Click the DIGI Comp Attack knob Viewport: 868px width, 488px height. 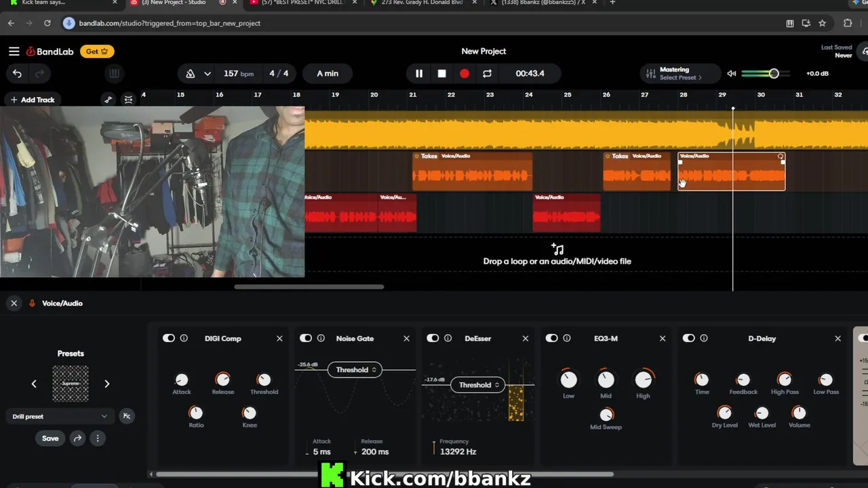(181, 380)
